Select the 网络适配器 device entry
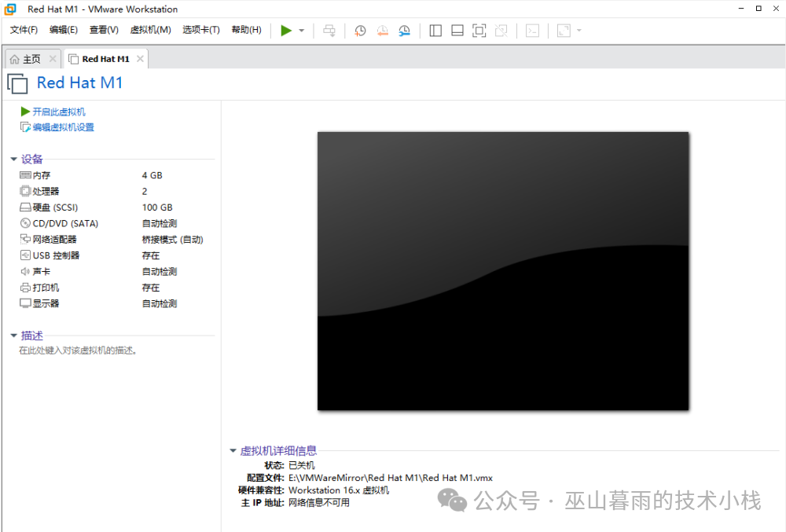The image size is (786, 532). pos(54,240)
